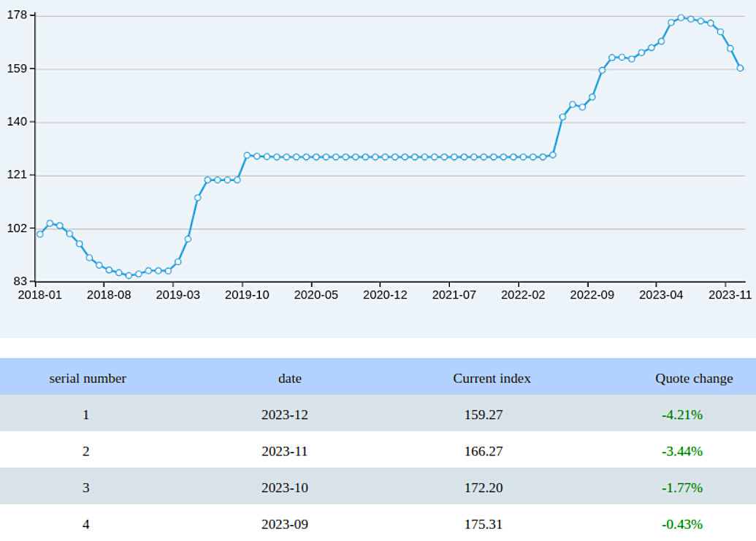Click the 'Current index' column header
This screenshot has width=756, height=541.
(492, 378)
